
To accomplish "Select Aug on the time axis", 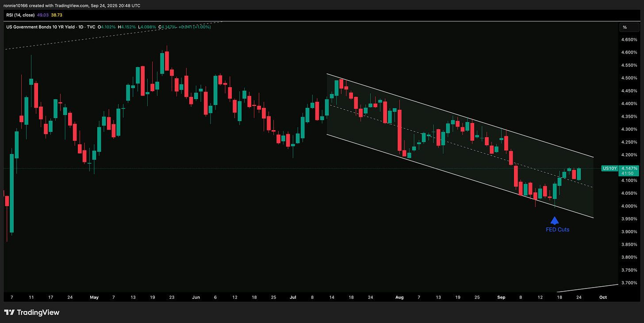I will tap(399, 297).
